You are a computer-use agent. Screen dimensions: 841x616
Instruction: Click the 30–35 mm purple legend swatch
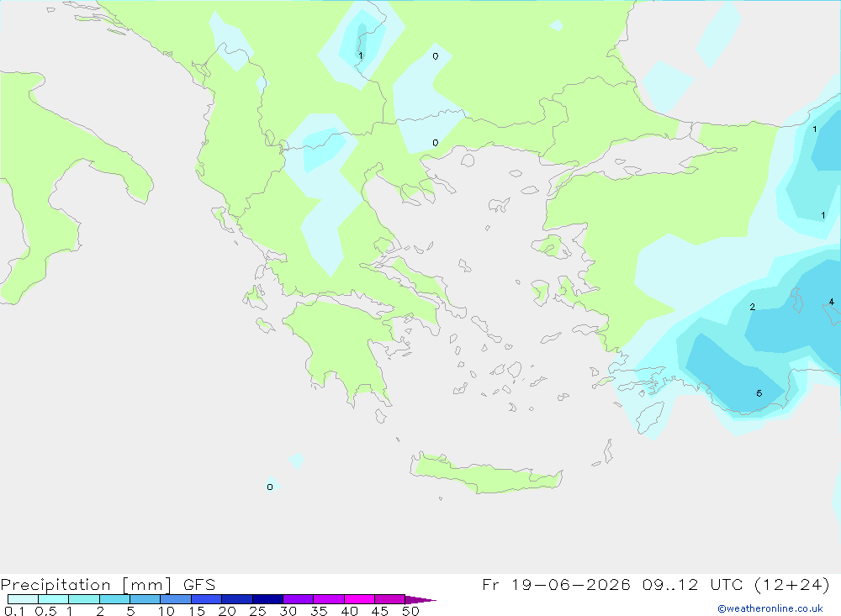[299, 599]
